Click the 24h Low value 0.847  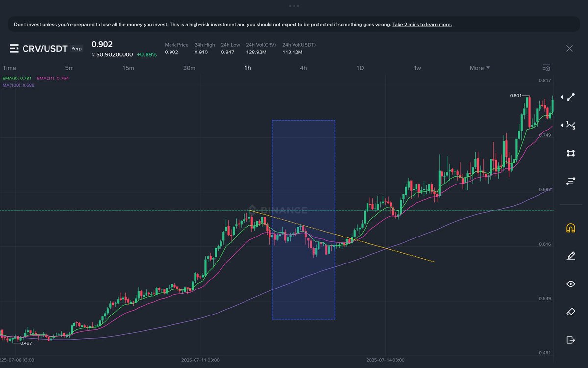(227, 52)
